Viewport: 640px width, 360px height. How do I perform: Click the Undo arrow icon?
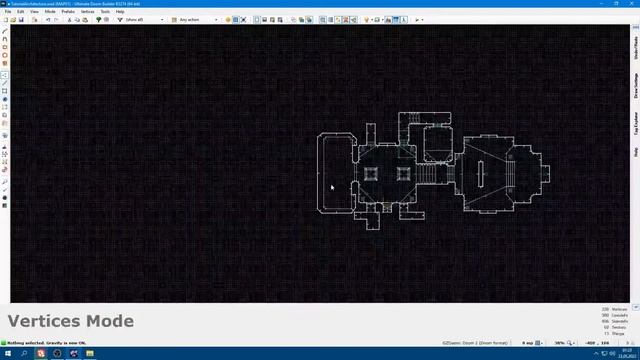[x=48, y=20]
